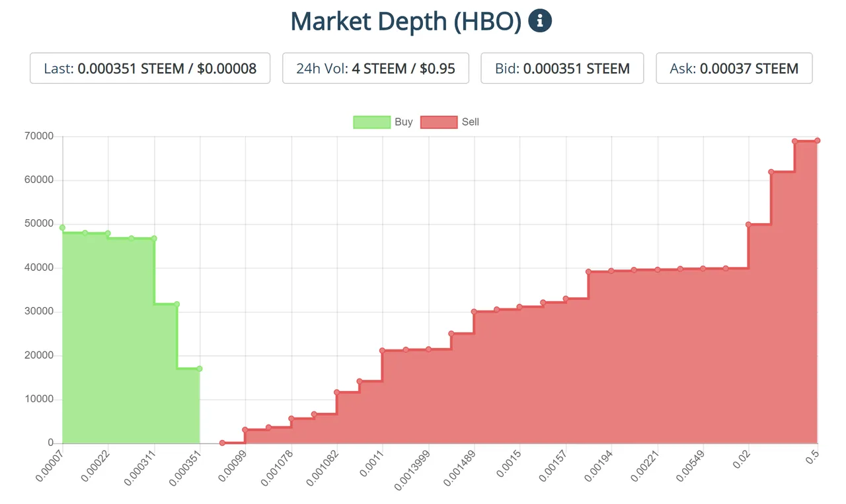Screen dimensions: 846x504
Task: Click the Bid 0.000351 STEEM box
Action: [562, 68]
